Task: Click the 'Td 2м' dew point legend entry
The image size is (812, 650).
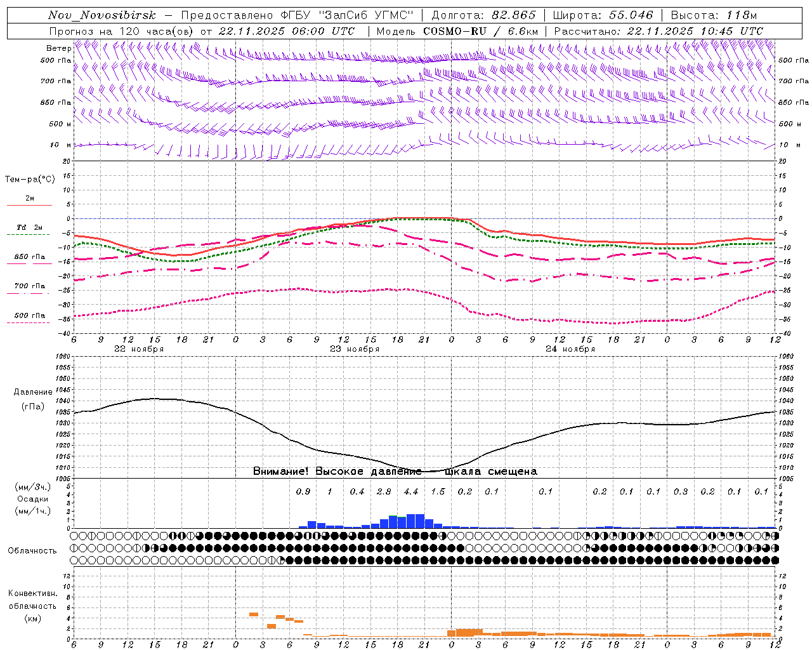Action: coord(29,227)
